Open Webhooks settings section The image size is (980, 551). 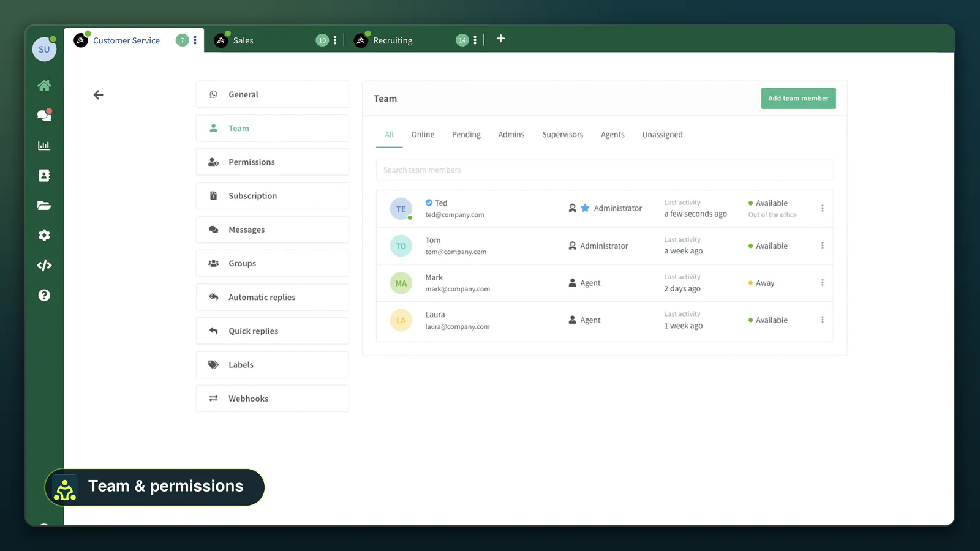(273, 399)
